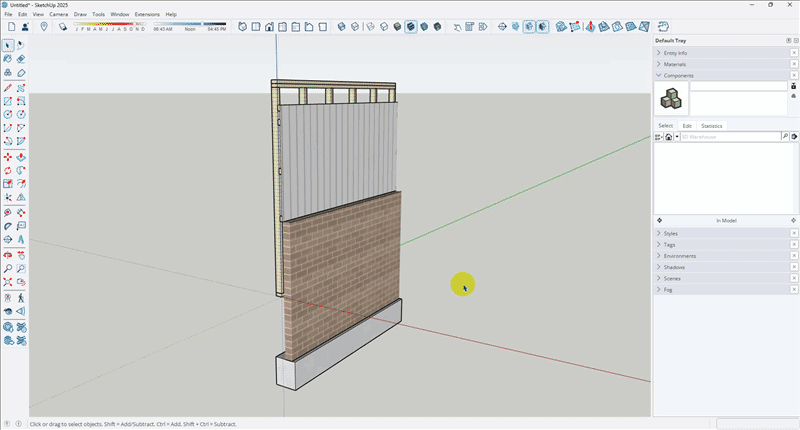The height and width of the screenshot is (430, 800).
Task: Toggle Shaded face style
Action: (397, 27)
